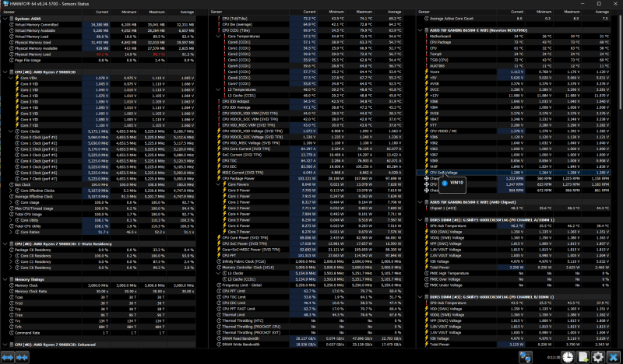Click the Sensor column header in right panel

(456, 12)
